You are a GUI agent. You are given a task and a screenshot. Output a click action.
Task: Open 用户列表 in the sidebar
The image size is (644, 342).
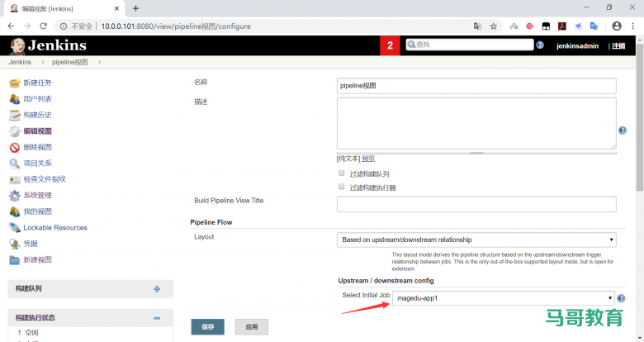(37, 99)
